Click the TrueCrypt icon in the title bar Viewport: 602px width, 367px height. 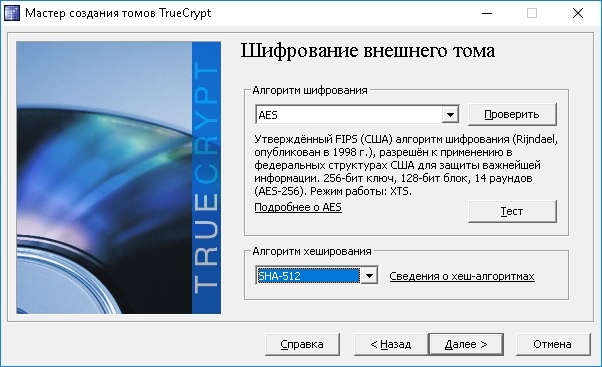coord(12,13)
